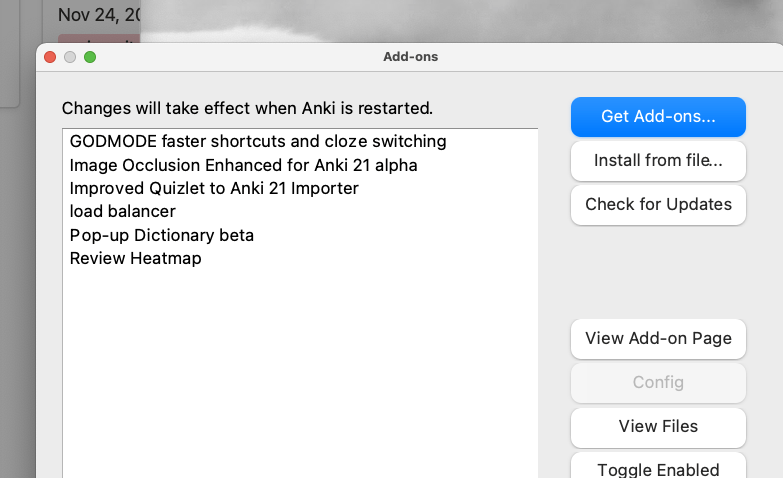
Task: Open View Add-on Page
Action: [x=658, y=338]
